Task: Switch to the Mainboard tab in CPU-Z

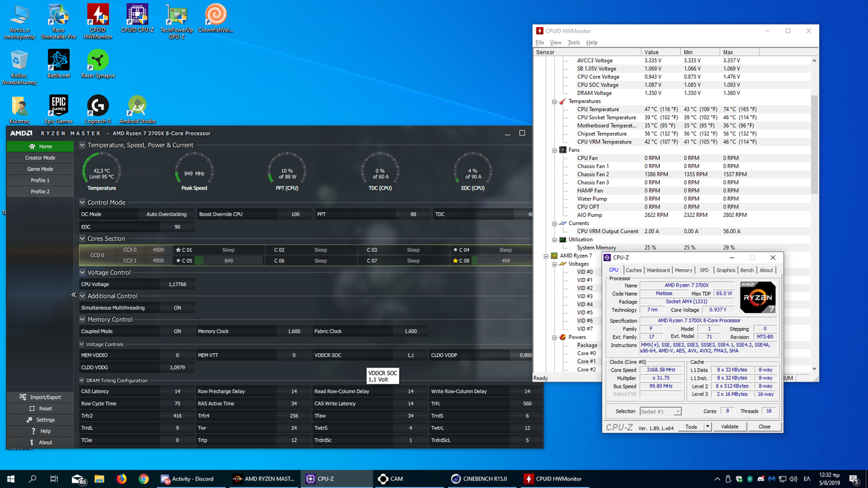Action: [x=658, y=270]
